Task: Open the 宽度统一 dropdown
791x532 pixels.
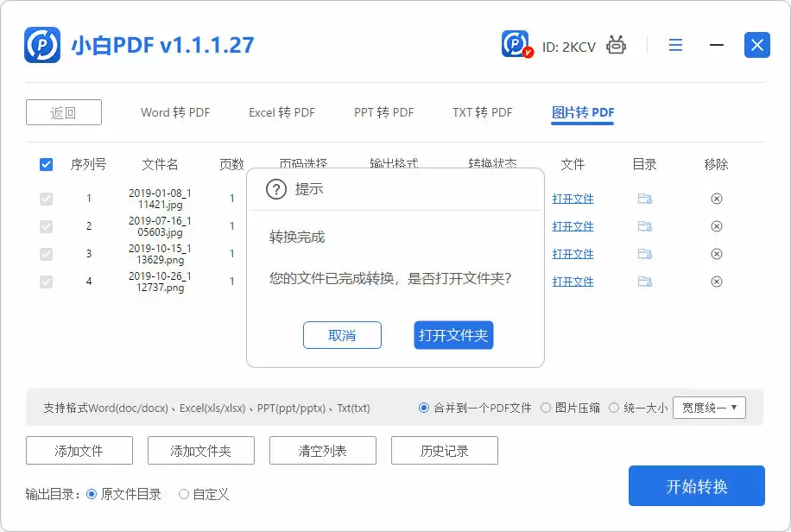Action: [709, 407]
